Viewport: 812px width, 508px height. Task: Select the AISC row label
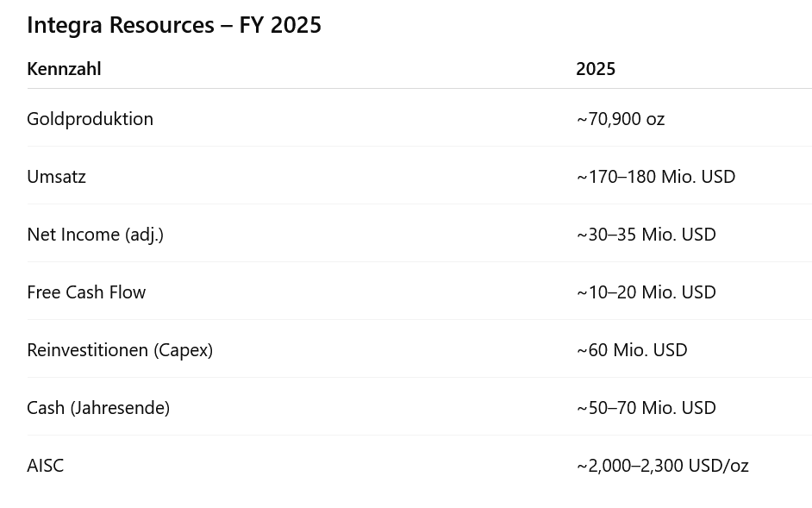[x=45, y=466]
